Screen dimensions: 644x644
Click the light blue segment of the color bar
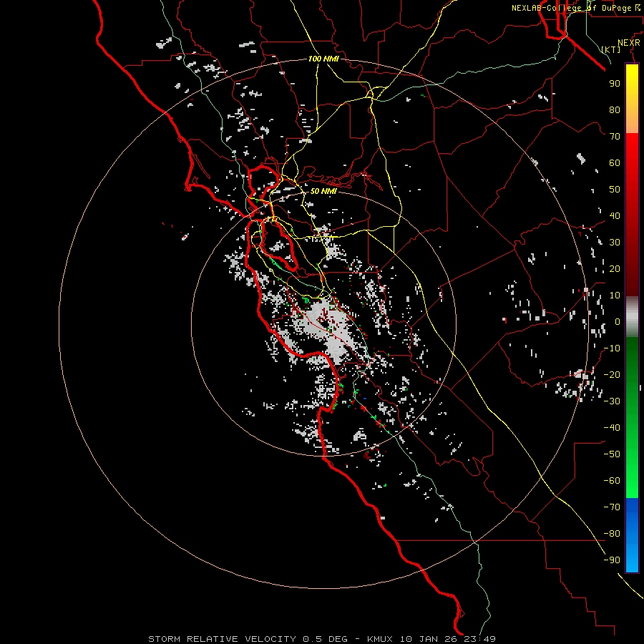(x=632, y=557)
